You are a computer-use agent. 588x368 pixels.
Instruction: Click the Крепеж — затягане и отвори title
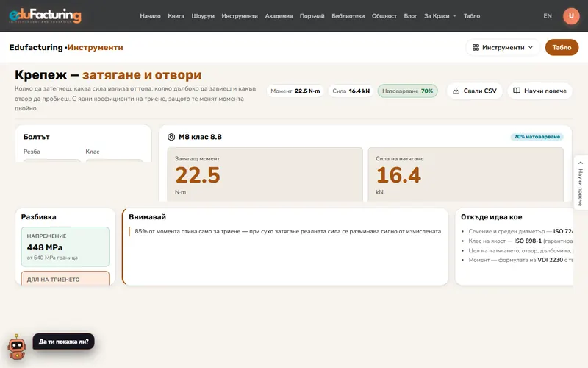(108, 75)
